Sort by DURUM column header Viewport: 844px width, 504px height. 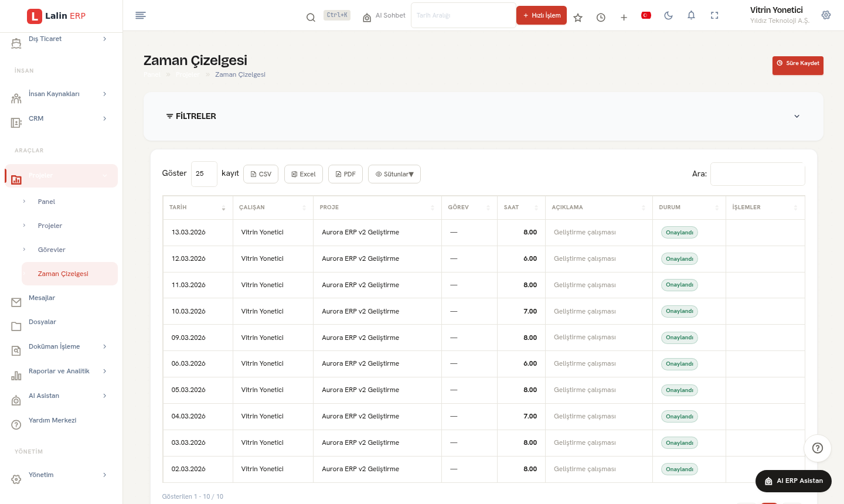pyautogui.click(x=689, y=207)
